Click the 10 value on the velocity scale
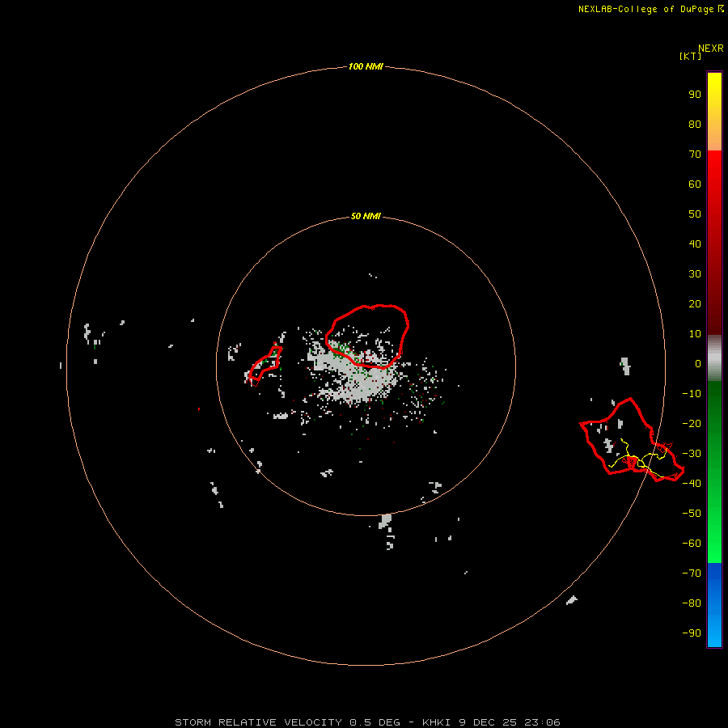Viewport: 728px width, 728px height. click(695, 334)
